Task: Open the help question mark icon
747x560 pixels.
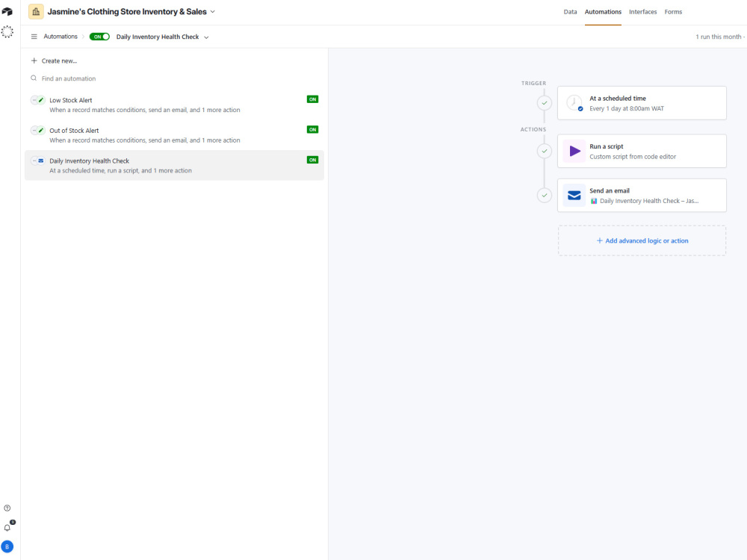Action: (x=7, y=508)
